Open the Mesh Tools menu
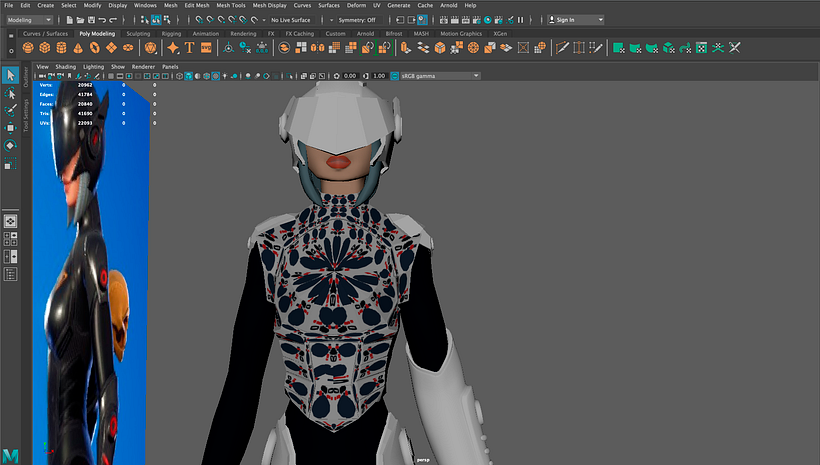820x465 pixels. click(231, 5)
